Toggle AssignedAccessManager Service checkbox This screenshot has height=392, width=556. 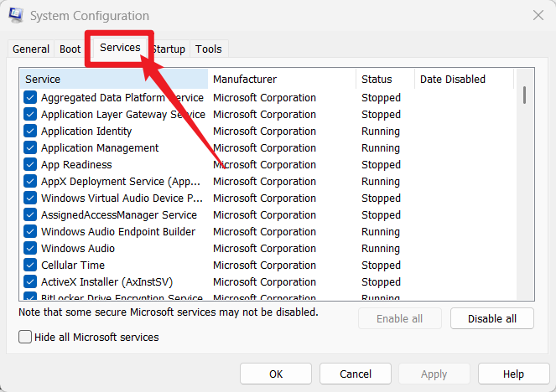click(x=30, y=214)
